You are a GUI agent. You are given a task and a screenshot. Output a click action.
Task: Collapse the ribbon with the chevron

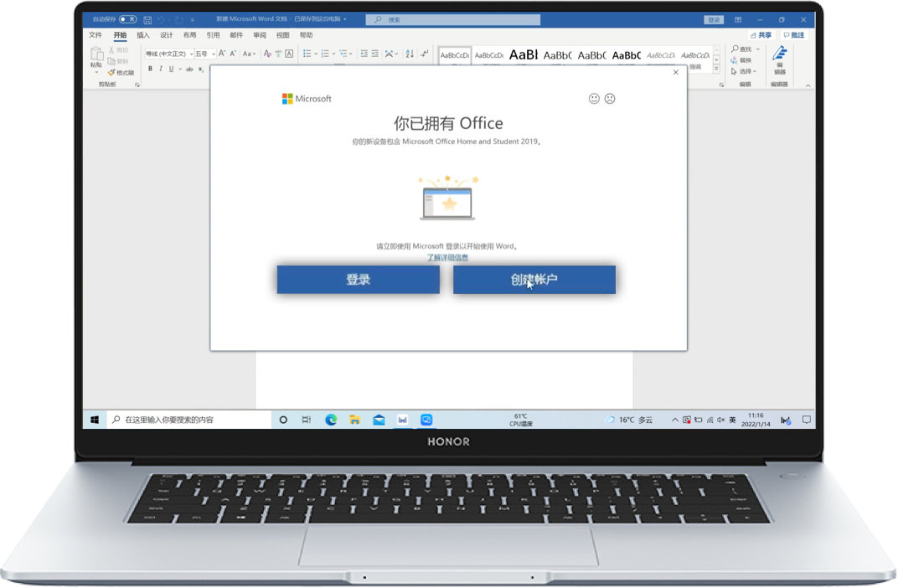tap(808, 86)
